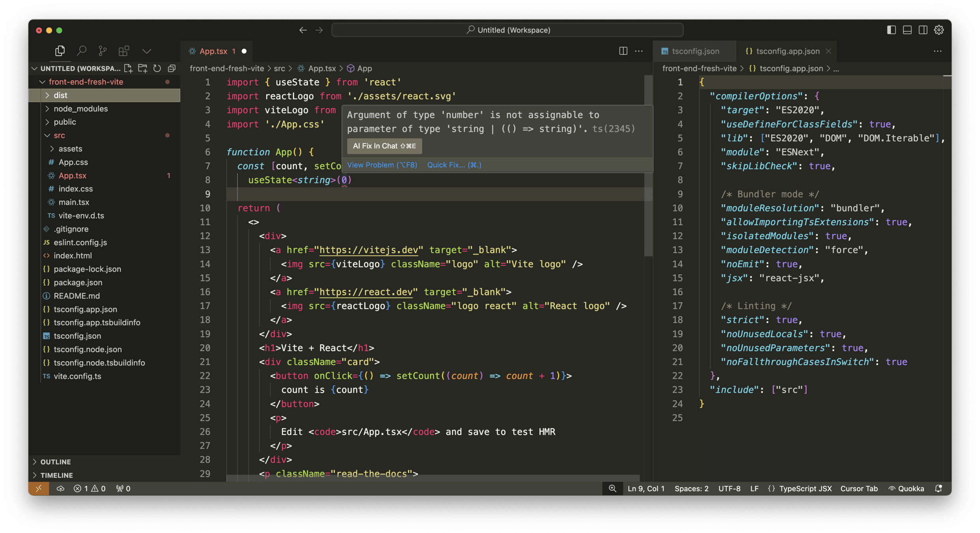Click the New File icon in the explorer header
This screenshot has height=533, width=980.
(128, 68)
